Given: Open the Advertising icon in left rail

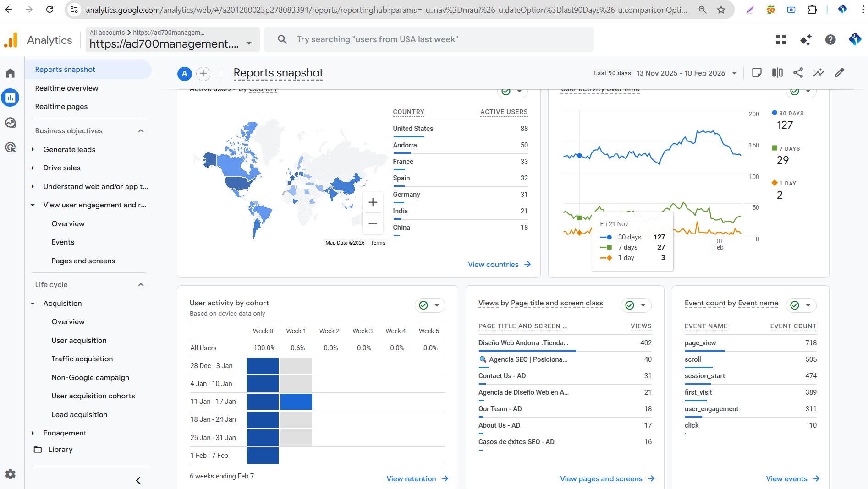Looking at the screenshot, I should coord(10,147).
